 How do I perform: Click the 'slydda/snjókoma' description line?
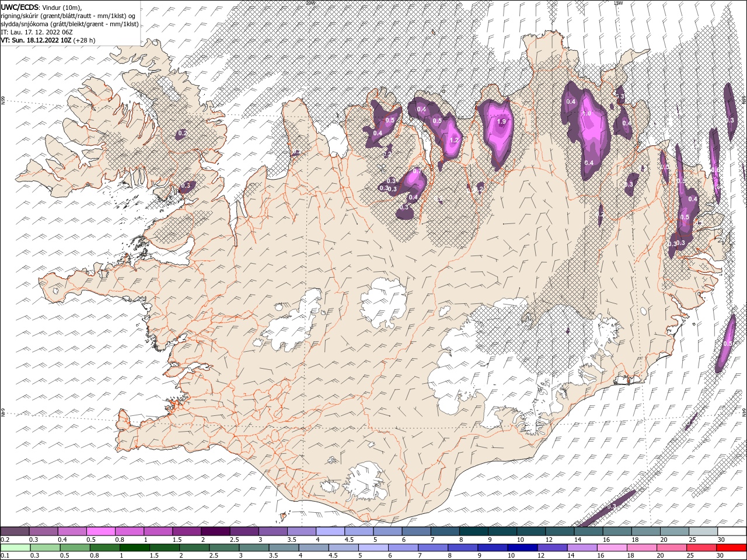[70, 24]
